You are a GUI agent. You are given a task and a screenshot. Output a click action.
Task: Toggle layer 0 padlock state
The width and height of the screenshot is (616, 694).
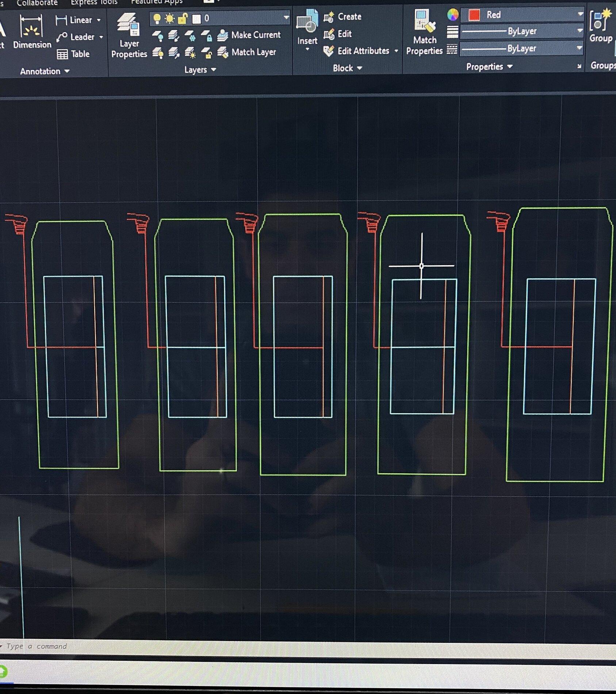click(183, 18)
